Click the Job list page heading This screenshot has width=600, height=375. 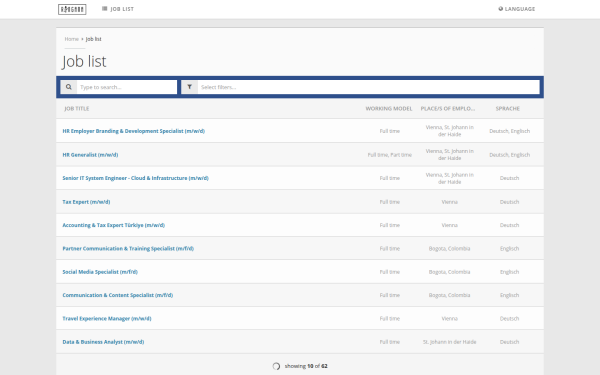[84, 61]
